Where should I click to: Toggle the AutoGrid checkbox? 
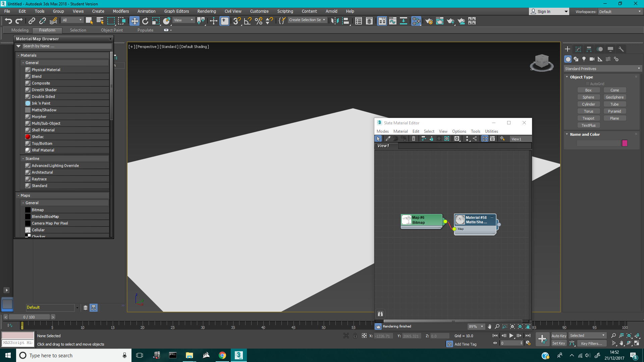click(x=588, y=84)
